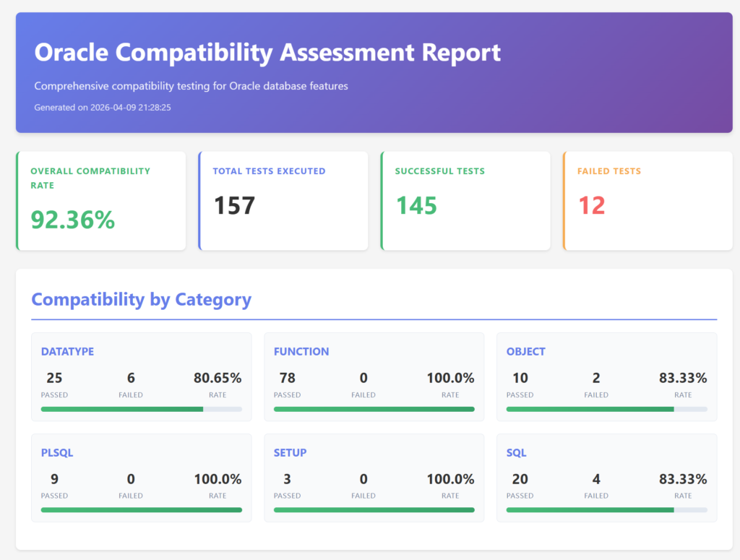740x560 pixels.
Task: Click the Compatibility by Category heading
Action: click(142, 300)
